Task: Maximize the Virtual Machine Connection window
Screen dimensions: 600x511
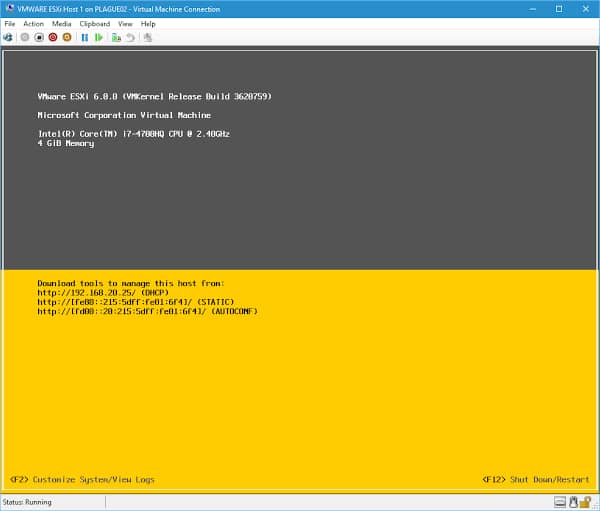Action: [x=559, y=9]
